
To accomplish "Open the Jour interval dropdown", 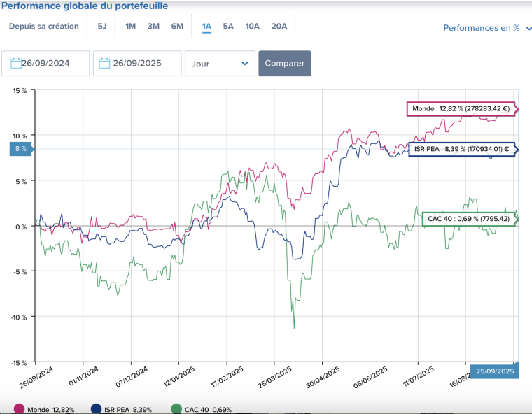I will [x=219, y=63].
